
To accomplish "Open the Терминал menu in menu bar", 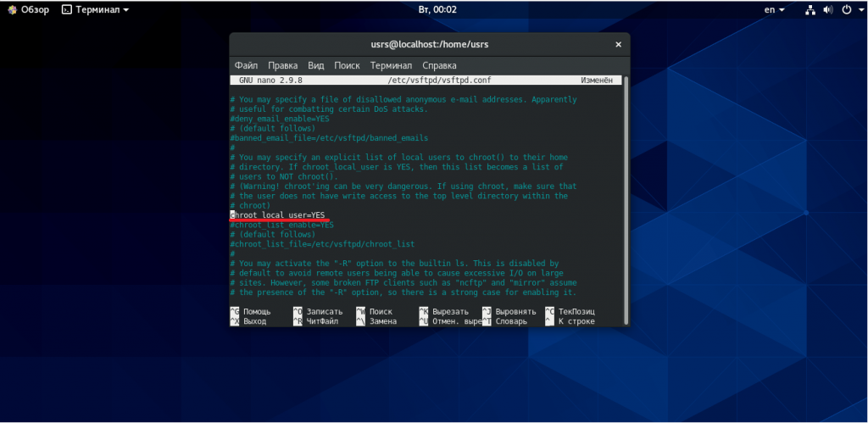I will click(391, 65).
